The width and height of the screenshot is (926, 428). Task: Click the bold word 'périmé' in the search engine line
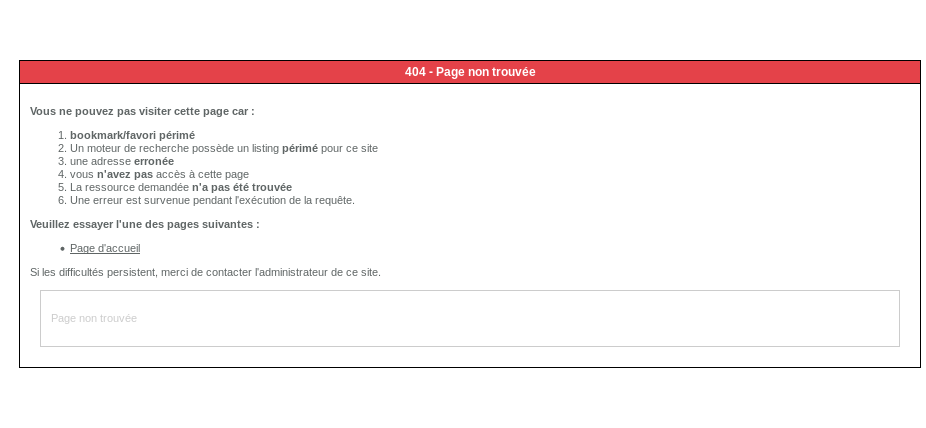(x=300, y=148)
